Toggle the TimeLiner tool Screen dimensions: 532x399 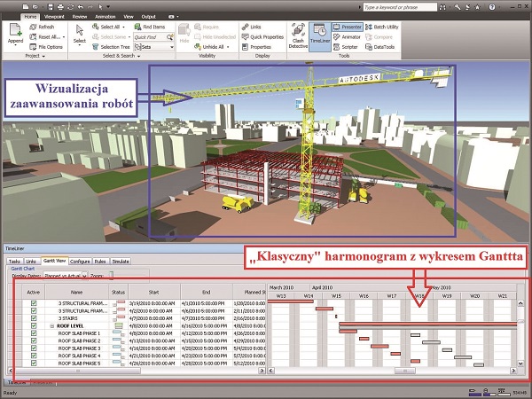click(319, 36)
